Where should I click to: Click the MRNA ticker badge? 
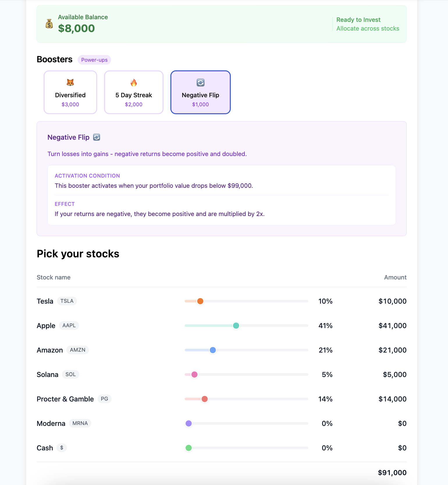[80, 423]
